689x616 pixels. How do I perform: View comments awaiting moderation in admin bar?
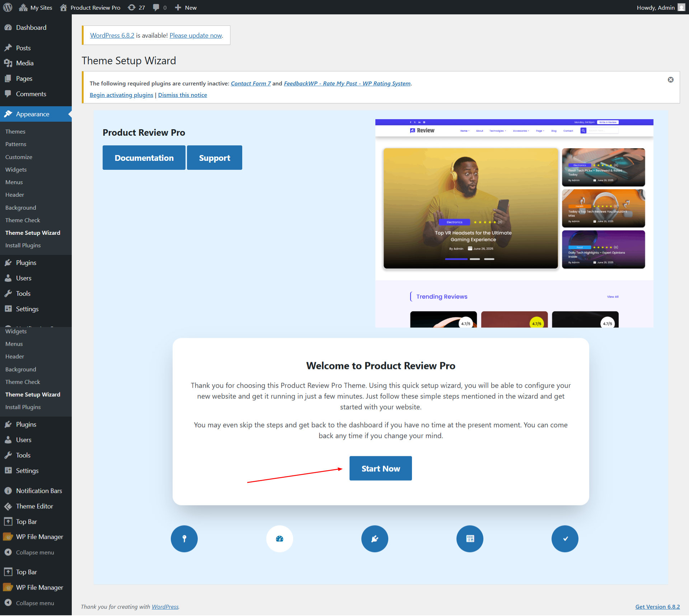160,8
